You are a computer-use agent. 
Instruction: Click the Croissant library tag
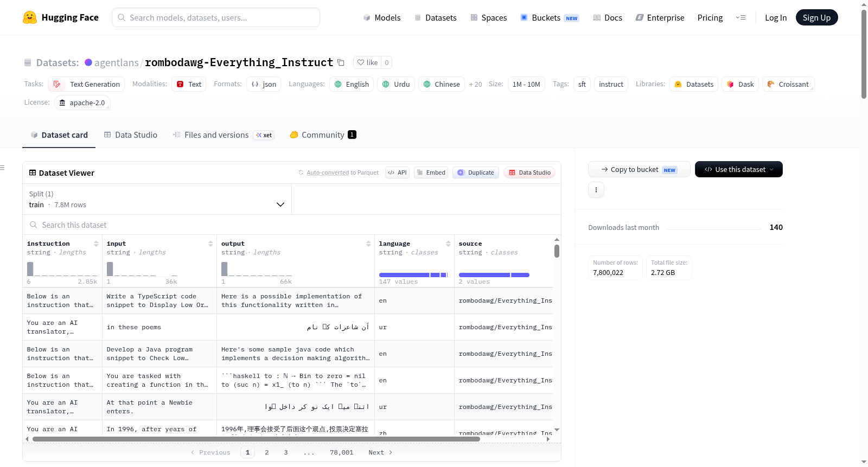pyautogui.click(x=788, y=84)
